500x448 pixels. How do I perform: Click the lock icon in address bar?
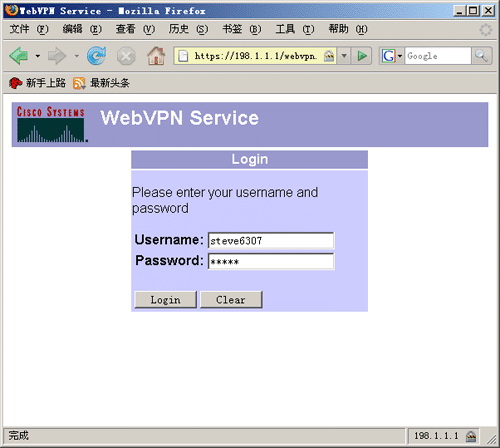329,56
